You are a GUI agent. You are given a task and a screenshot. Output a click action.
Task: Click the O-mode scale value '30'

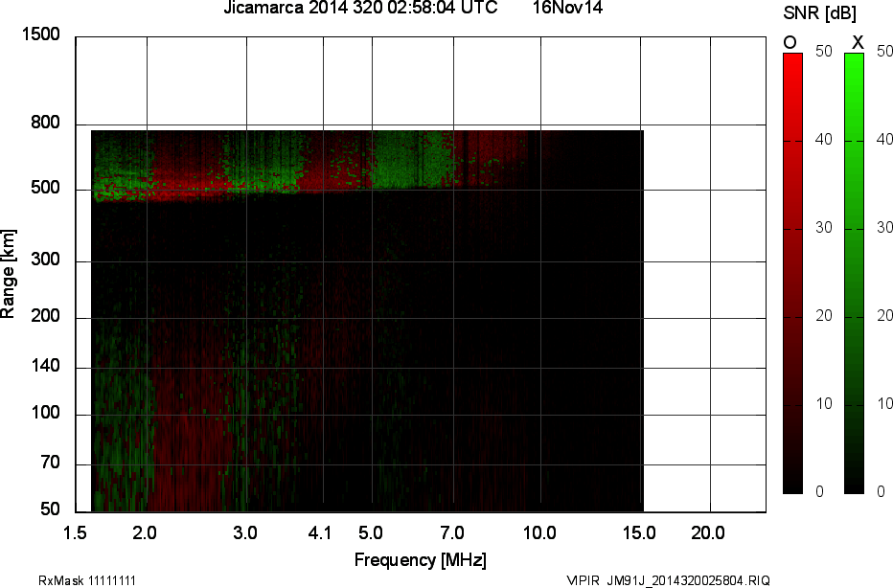(823, 228)
